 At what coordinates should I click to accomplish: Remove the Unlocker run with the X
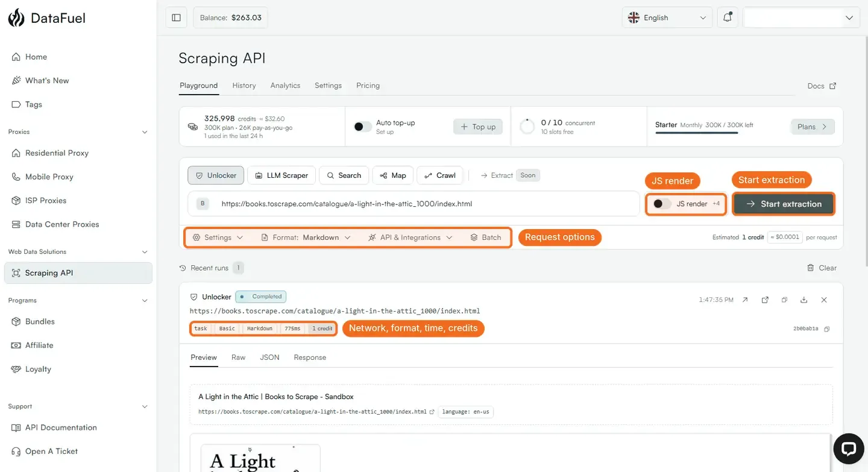tap(824, 300)
